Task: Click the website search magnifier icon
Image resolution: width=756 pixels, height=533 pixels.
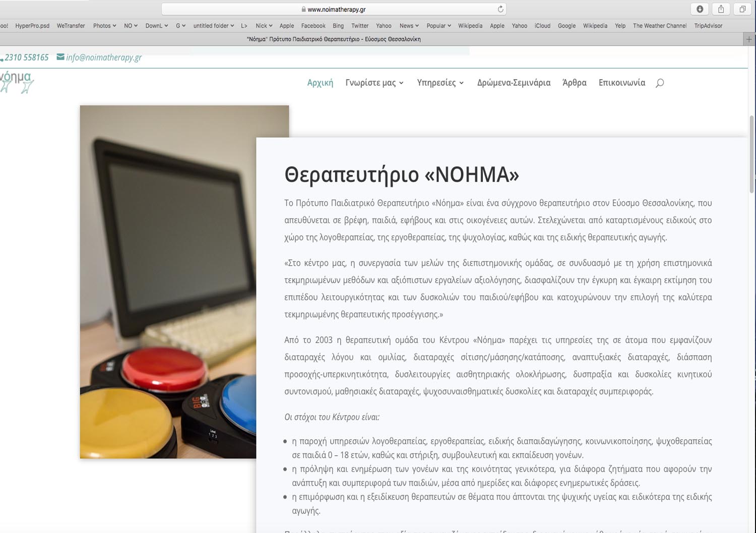Action: (659, 83)
